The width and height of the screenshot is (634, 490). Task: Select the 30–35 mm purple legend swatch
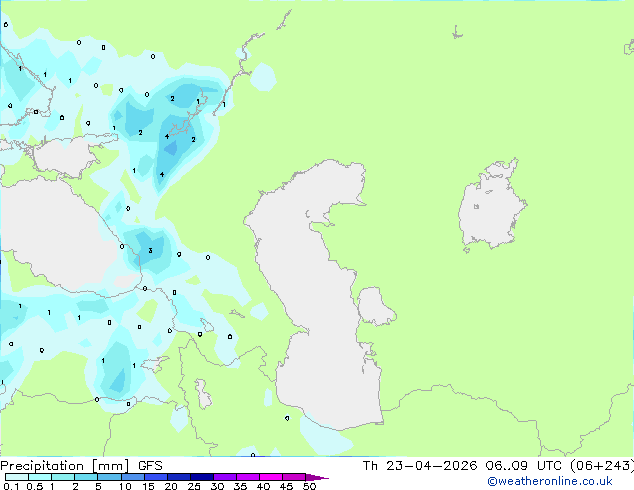[x=225, y=477]
